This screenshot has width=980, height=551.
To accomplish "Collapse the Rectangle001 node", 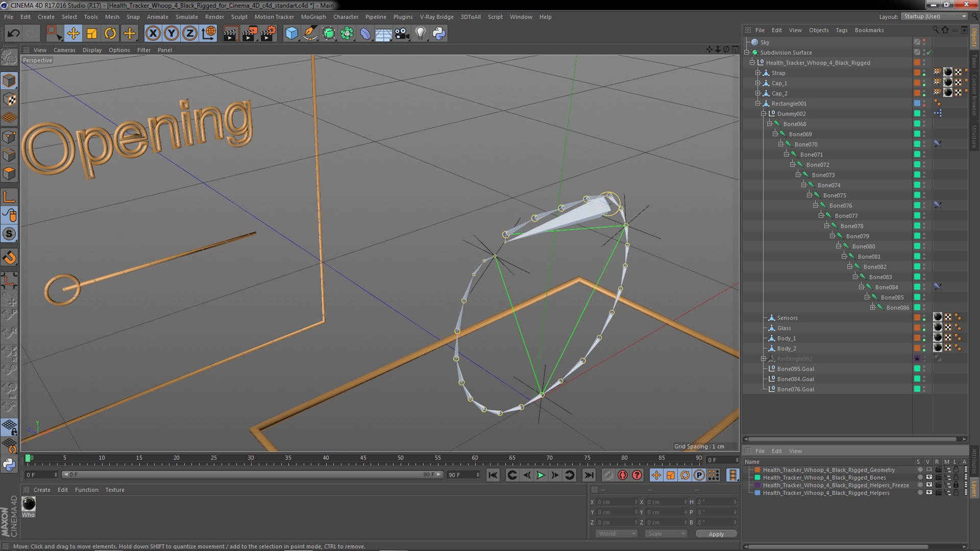I will [x=758, y=104].
